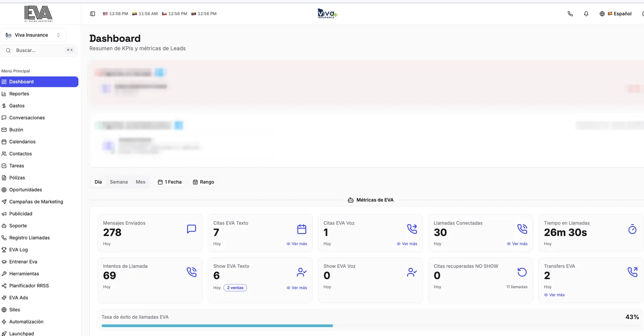Switch to the Mes tab

[140, 182]
